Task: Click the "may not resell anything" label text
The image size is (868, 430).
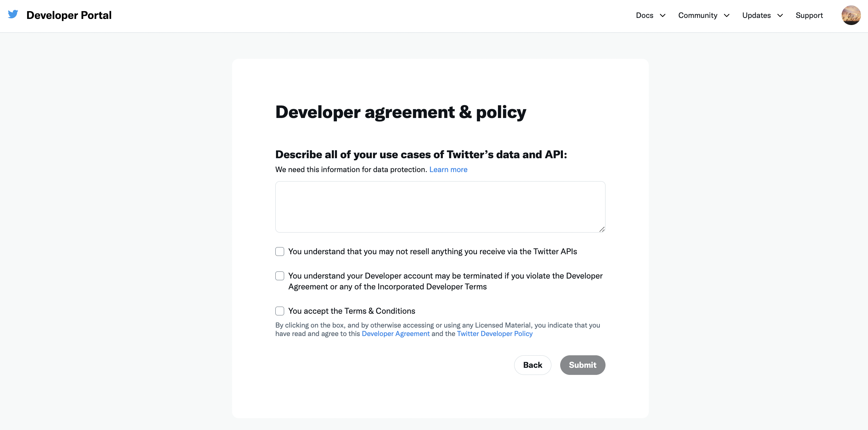Action: pyautogui.click(x=433, y=252)
